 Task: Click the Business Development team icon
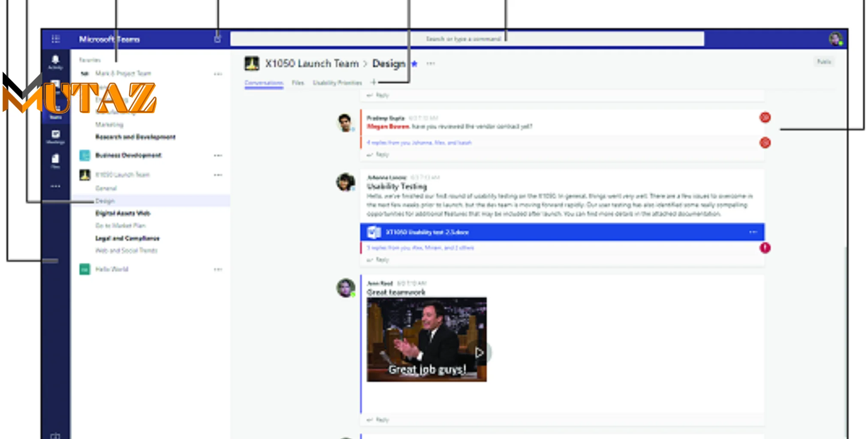pyautogui.click(x=85, y=155)
